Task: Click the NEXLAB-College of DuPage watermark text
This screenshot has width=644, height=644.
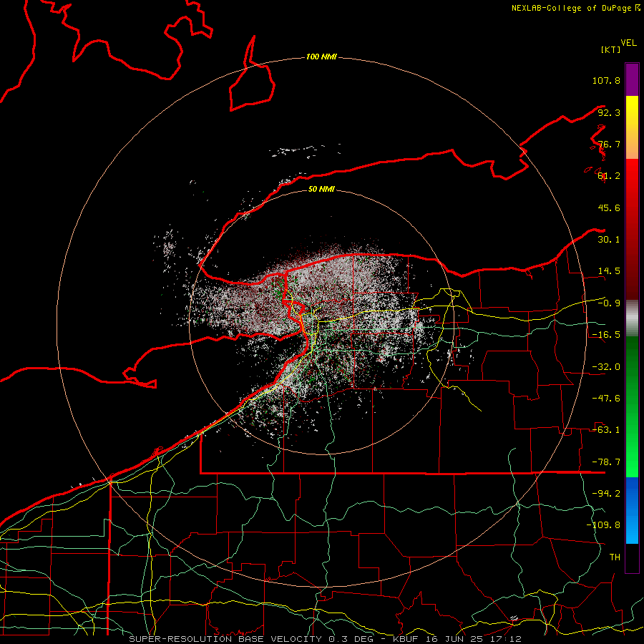Action: point(576,8)
